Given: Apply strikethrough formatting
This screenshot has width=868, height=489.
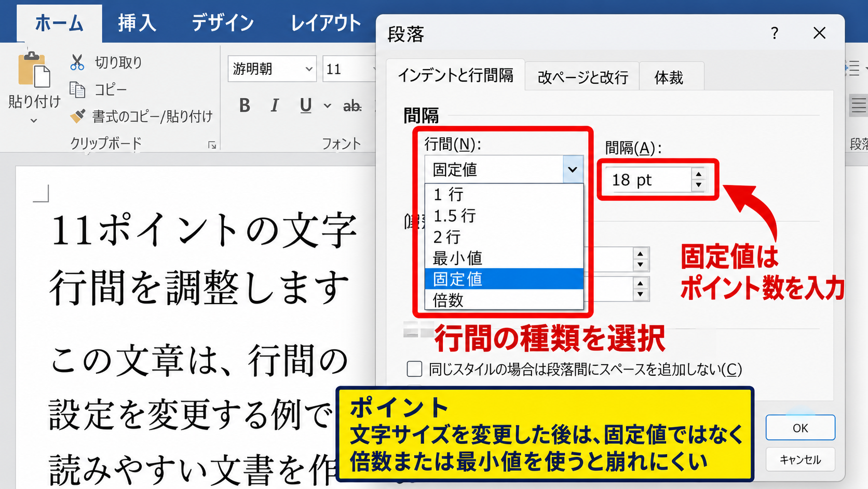Looking at the screenshot, I should coord(352,106).
